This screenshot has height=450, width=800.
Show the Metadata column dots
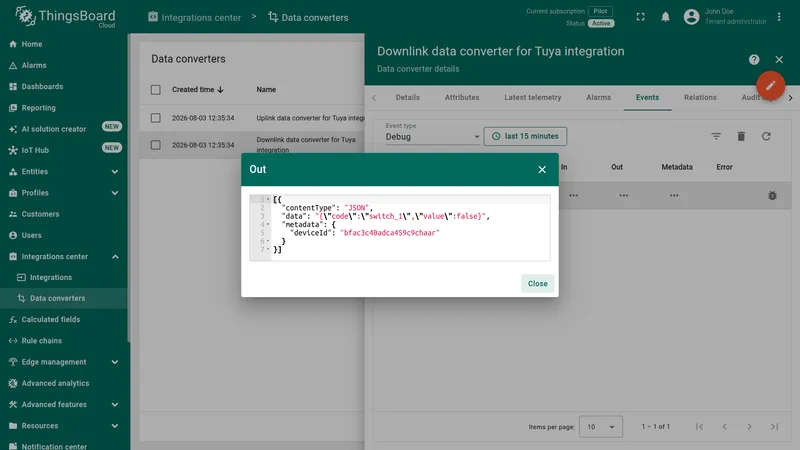[674, 195]
